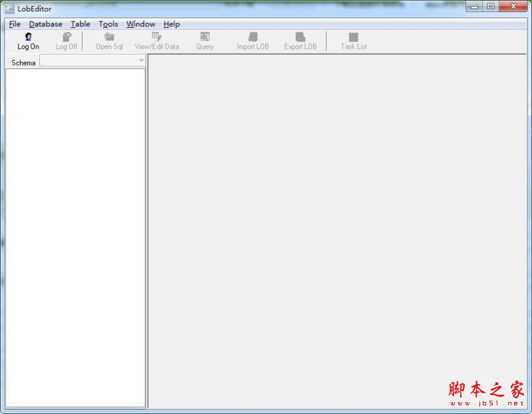Close the LobEditor window

pos(513,7)
